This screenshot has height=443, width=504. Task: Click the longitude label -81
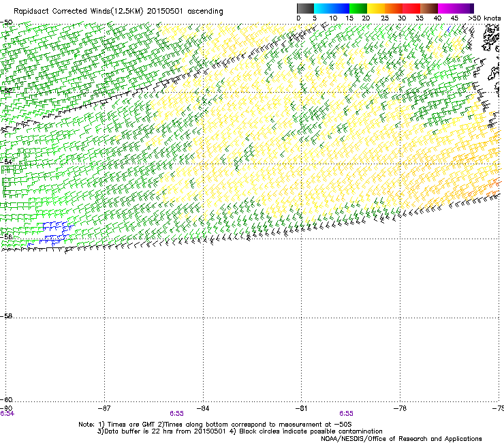(301, 408)
